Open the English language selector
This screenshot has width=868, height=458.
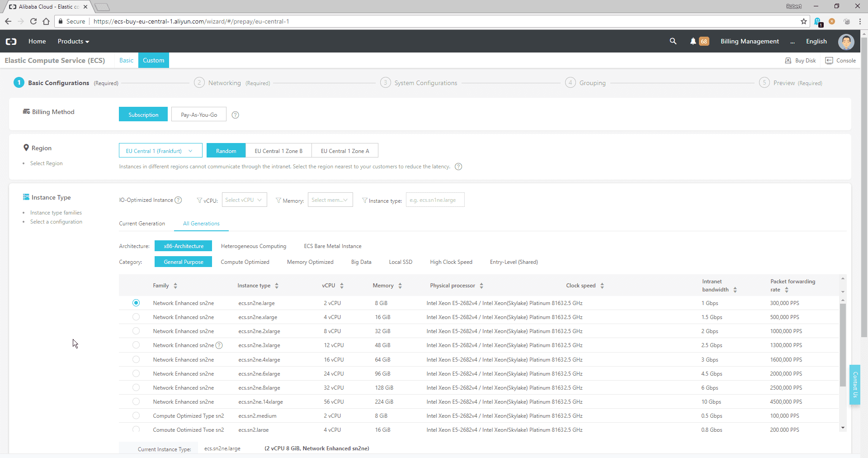816,41
